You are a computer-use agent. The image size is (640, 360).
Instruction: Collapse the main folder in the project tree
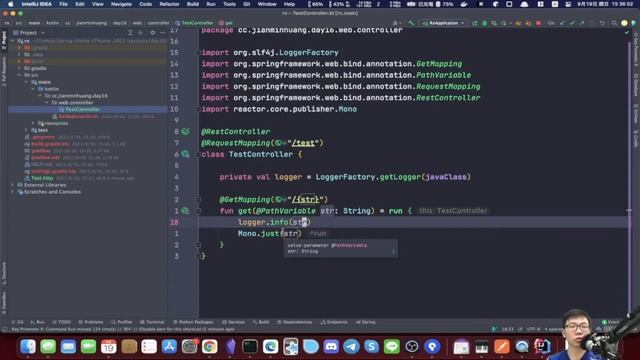click(27, 82)
